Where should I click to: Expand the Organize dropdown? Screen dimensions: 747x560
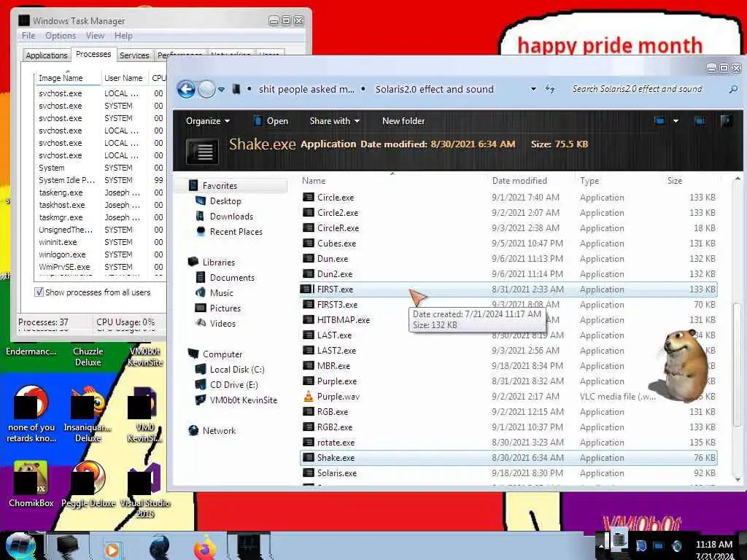pos(208,121)
